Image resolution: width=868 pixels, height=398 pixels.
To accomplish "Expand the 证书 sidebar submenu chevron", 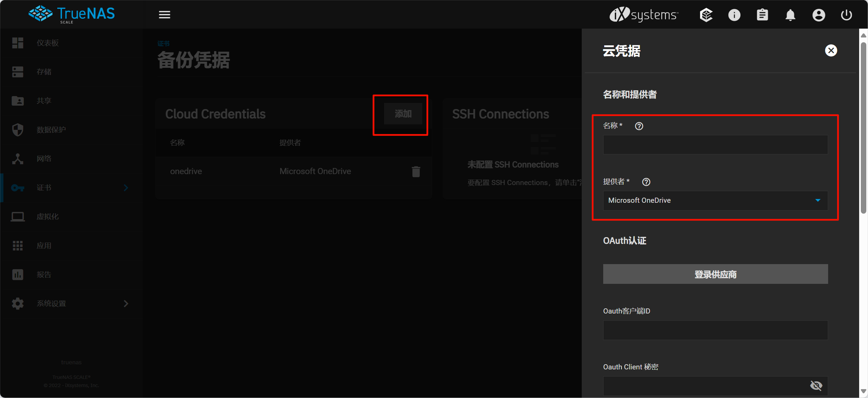I will [x=126, y=188].
